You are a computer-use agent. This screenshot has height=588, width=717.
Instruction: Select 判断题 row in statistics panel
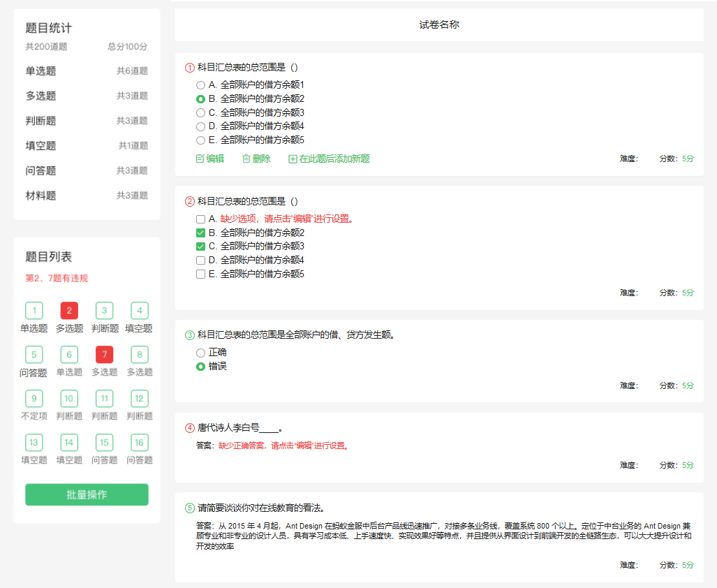pos(87,121)
